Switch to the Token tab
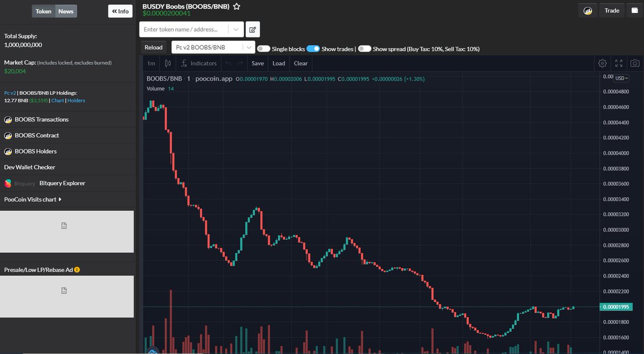The width and height of the screenshot is (644, 354). click(x=43, y=11)
